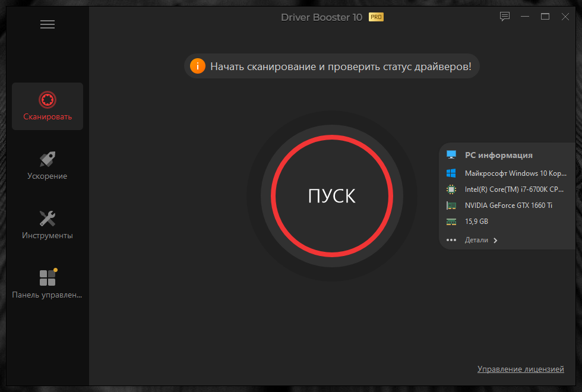
Task: Click the red progress ring around ПУСК
Action: click(332, 136)
